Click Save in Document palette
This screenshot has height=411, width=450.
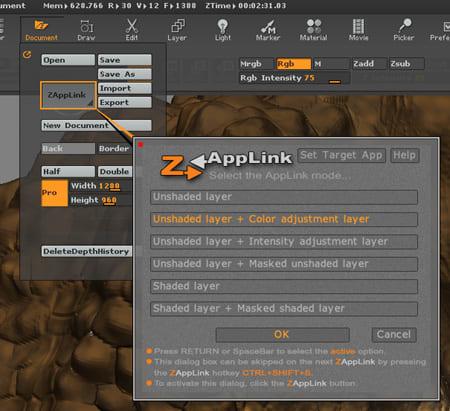125,60
